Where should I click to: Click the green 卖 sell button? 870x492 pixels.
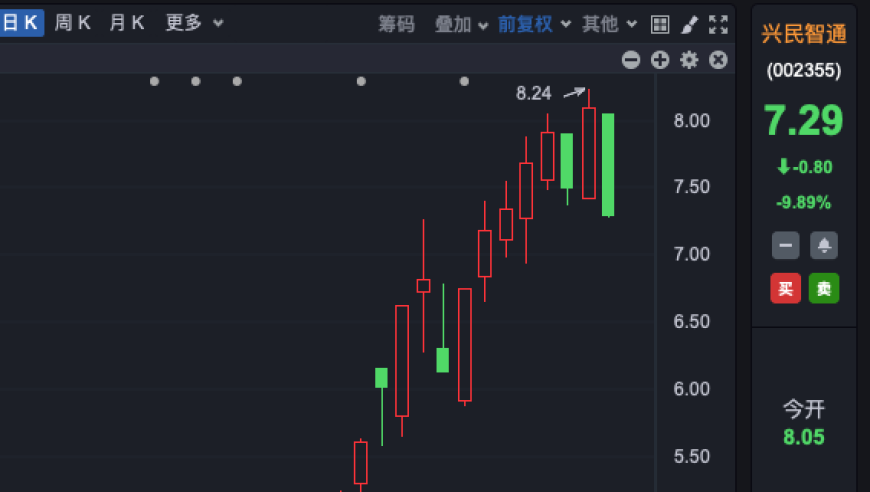point(824,288)
